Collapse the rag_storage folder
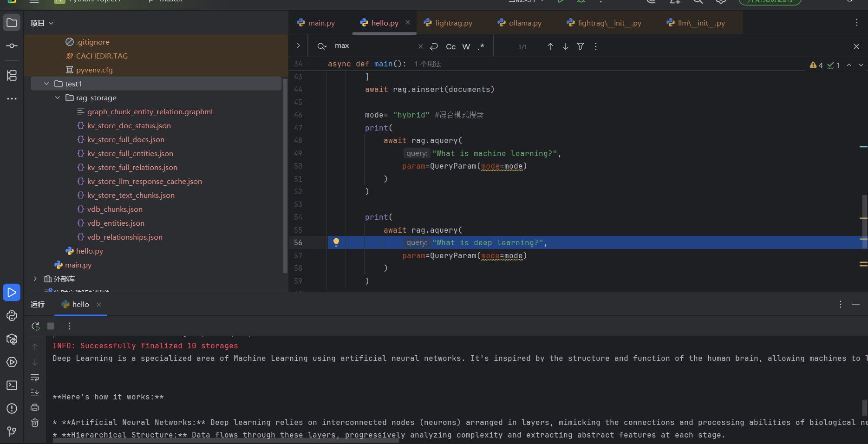This screenshot has height=444, width=868. coord(58,98)
